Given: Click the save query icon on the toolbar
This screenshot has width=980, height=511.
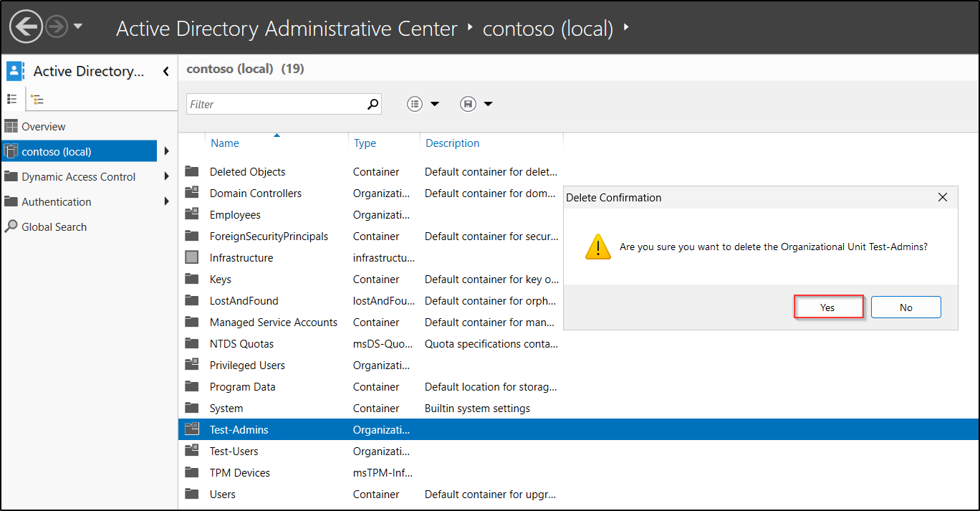Looking at the screenshot, I should click(467, 103).
